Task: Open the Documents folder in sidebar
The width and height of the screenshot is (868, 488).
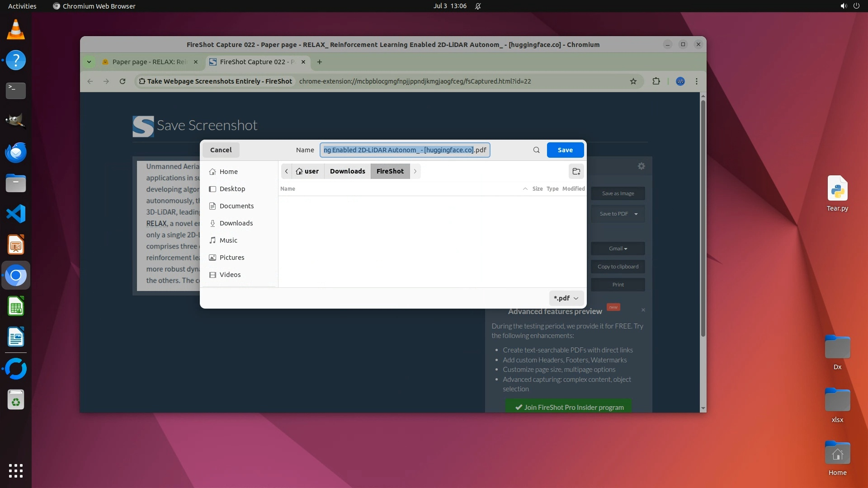Action: (236, 206)
